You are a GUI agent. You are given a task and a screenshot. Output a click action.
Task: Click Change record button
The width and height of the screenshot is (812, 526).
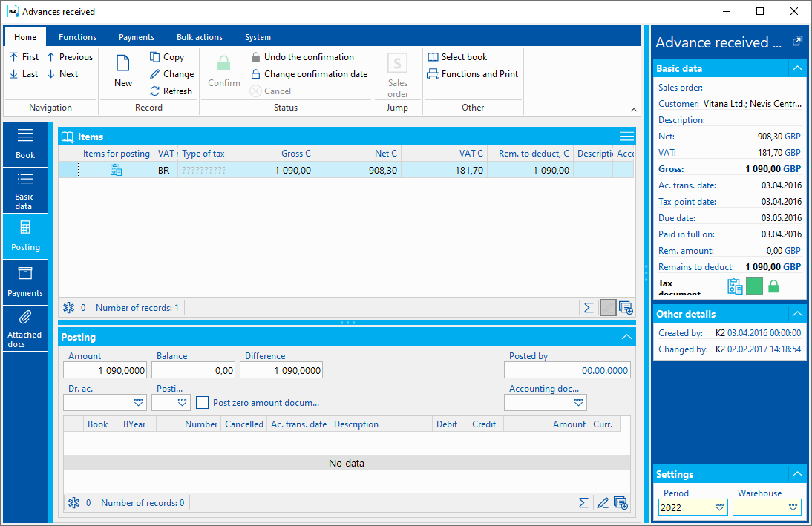172,74
